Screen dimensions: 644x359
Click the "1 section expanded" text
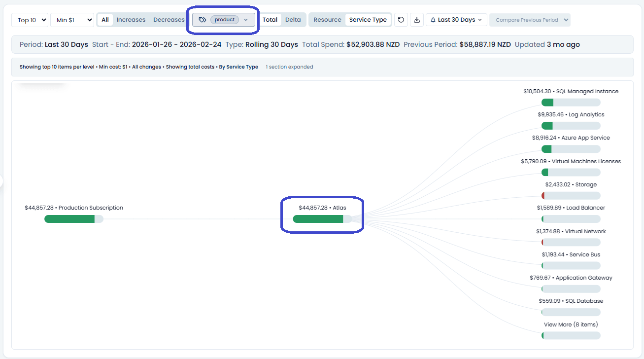289,67
